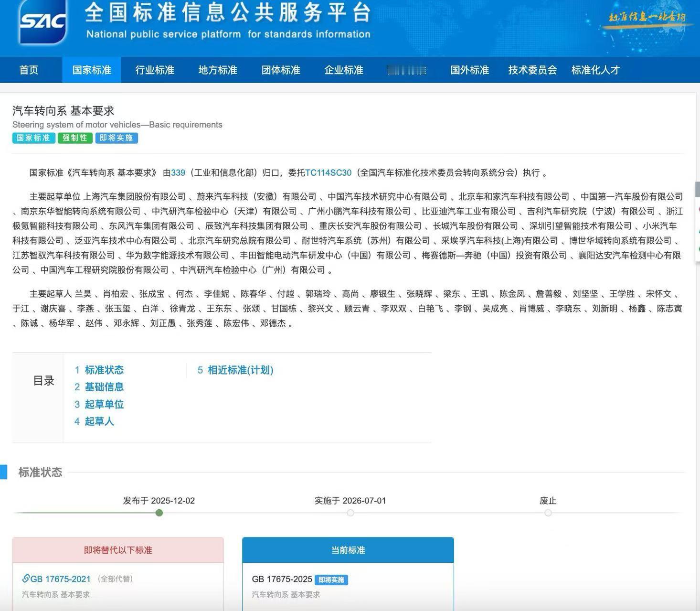The image size is (700, 611).
Task: Go to 行业标准 in the navigation bar
Action: click(155, 70)
